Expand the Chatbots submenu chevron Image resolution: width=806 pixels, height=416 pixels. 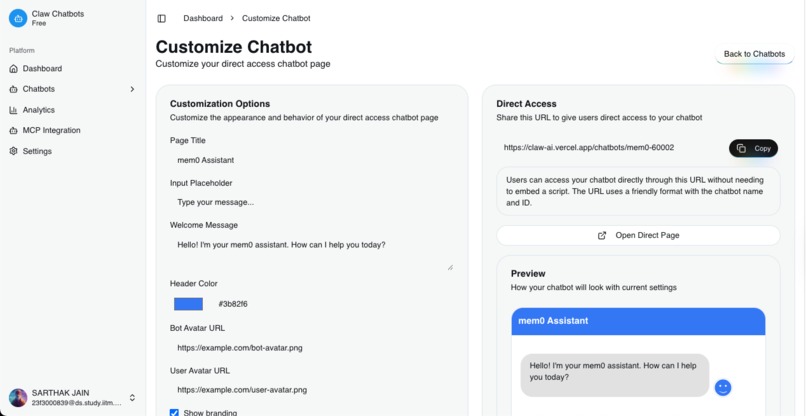[132, 89]
